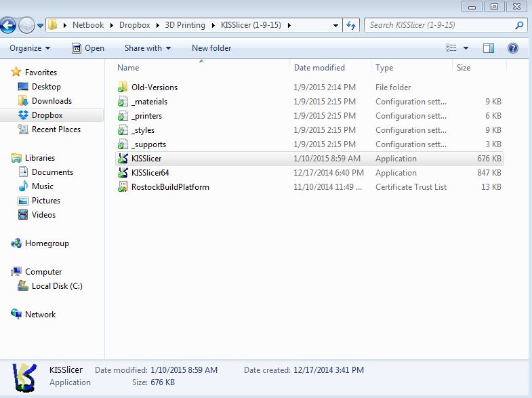Click the Search KISSlicer (1-9-15) field
This screenshot has height=398, width=532.
pyautogui.click(x=441, y=25)
